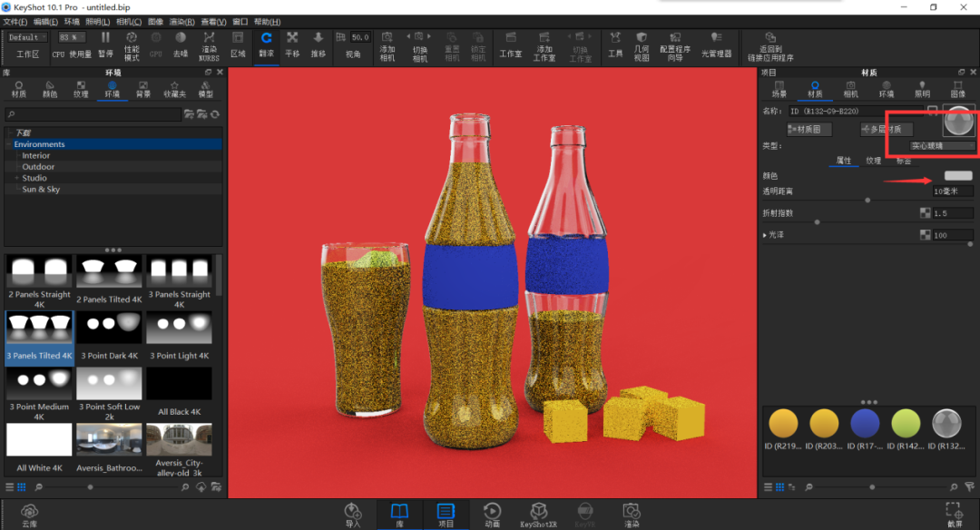Expand the Studio tree node
Screen dimensions: 980x530
click(x=17, y=178)
